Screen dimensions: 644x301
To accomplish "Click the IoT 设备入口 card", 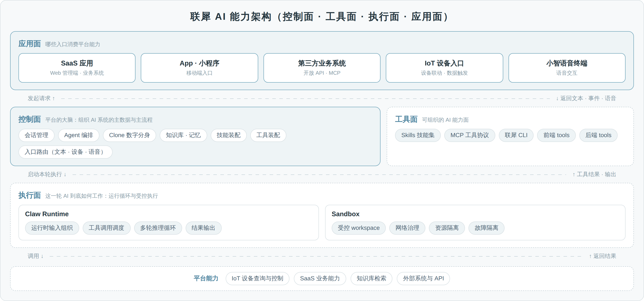I will pos(444,68).
